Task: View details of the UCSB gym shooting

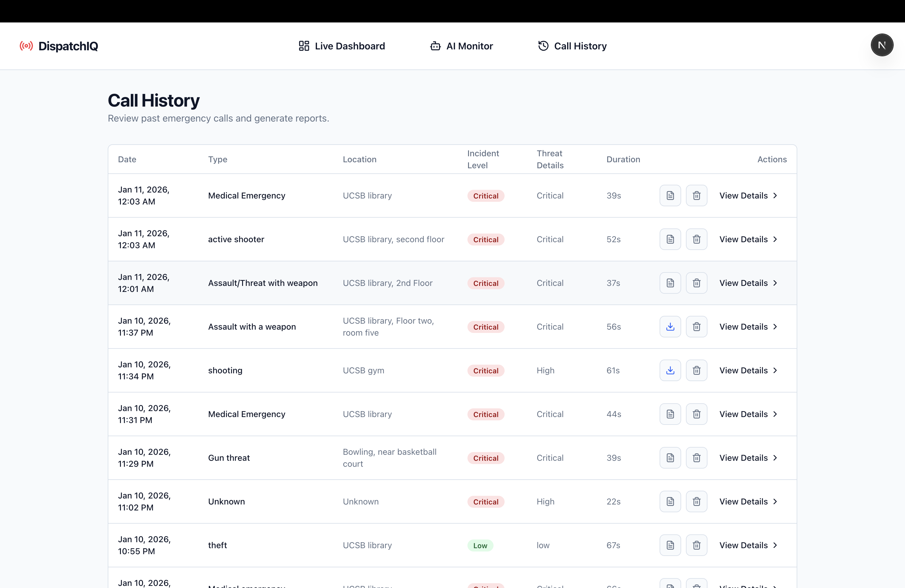Action: click(748, 370)
